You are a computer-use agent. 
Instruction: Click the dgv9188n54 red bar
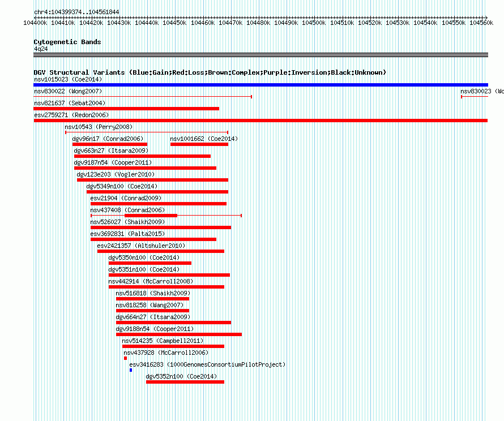click(x=179, y=334)
